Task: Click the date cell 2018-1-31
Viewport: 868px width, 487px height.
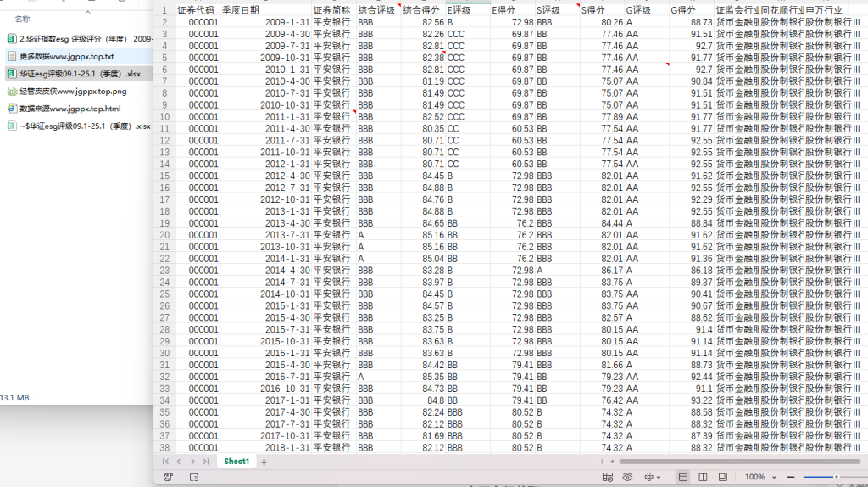Action: coord(265,448)
